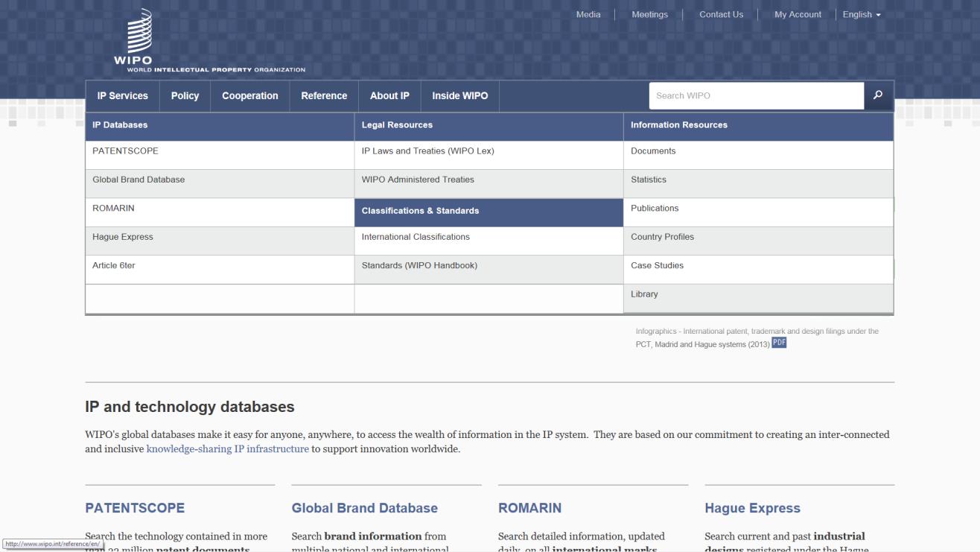
Task: Open the Hague Express heading link
Action: point(753,509)
